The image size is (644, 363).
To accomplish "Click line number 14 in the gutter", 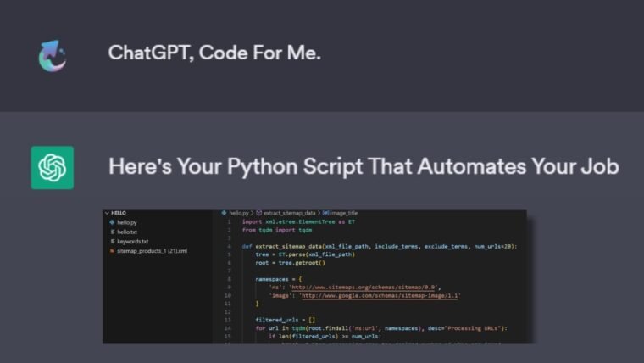I will coord(228,328).
